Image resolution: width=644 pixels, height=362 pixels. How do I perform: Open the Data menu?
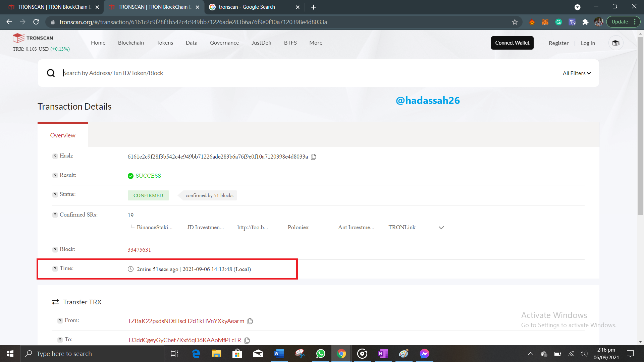pos(192,43)
